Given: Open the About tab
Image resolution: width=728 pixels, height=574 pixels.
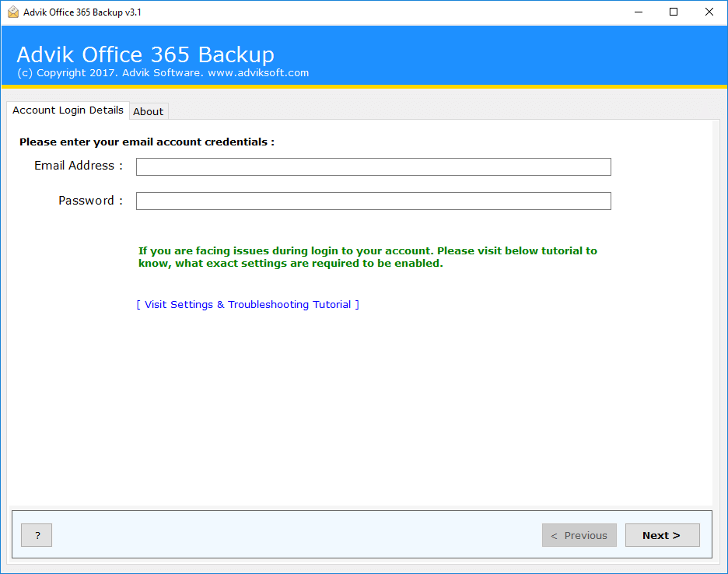Looking at the screenshot, I should (x=148, y=111).
